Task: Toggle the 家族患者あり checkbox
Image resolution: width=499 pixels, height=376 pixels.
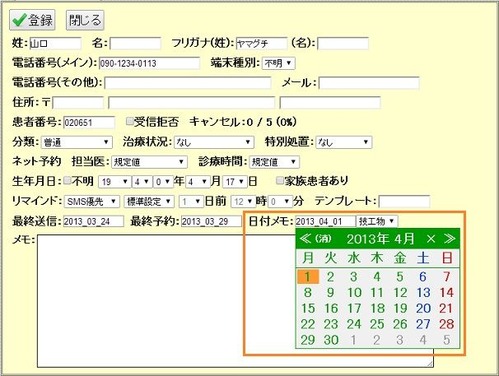Action: pos(280,181)
